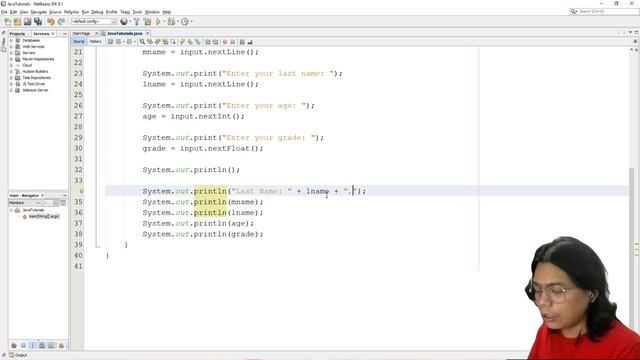Open the Output panel at bottom
Screen dimensions: 640x360
18,355
